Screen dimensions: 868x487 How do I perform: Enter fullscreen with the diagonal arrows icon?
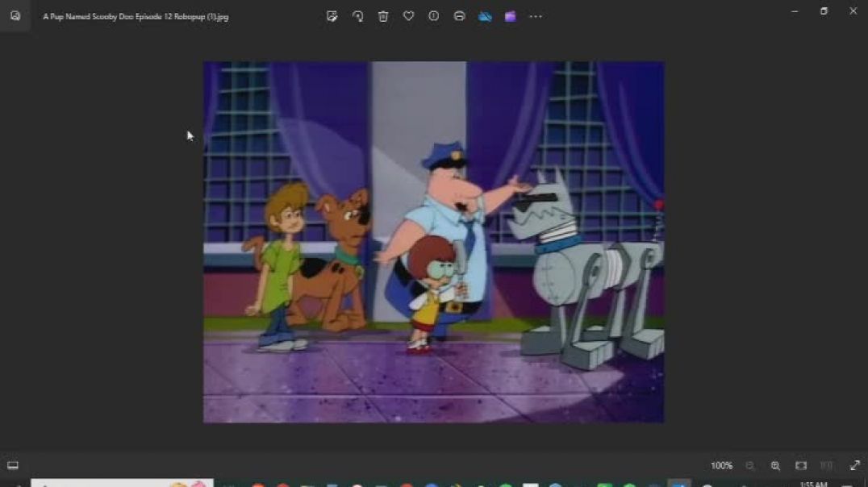[x=855, y=465]
